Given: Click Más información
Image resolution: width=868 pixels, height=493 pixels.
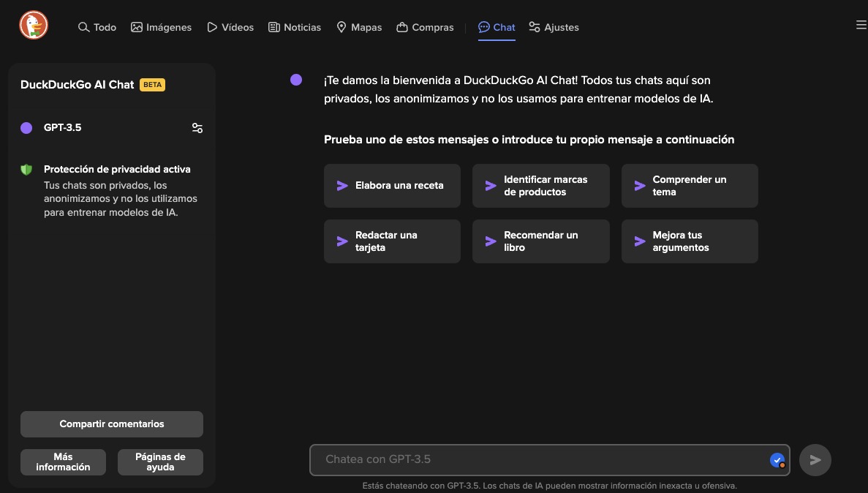Looking at the screenshot, I should [63, 462].
